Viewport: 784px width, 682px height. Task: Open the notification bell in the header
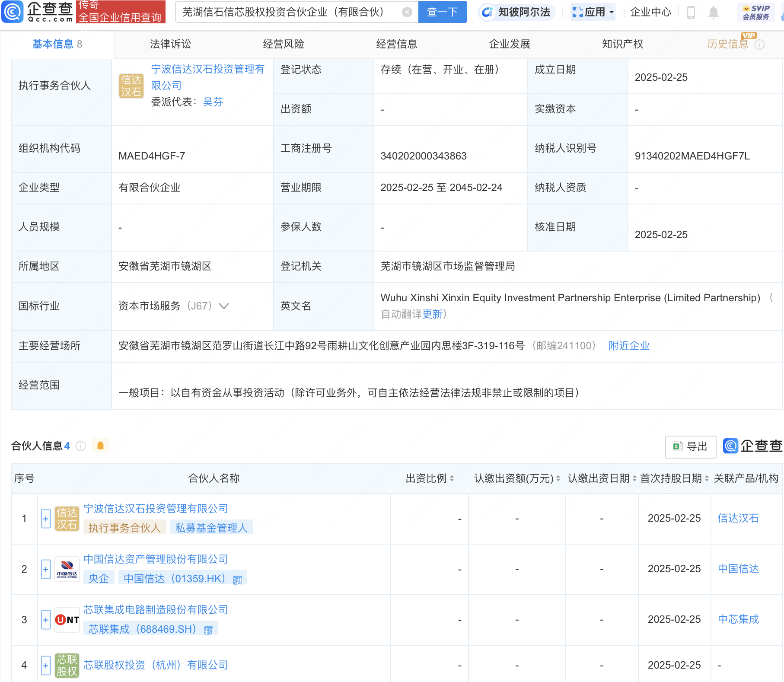coord(714,13)
